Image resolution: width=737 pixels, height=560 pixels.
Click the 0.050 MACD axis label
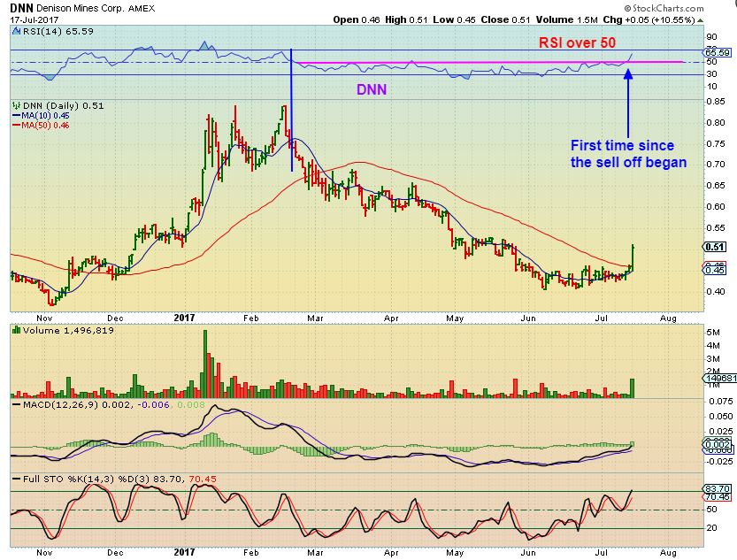(719, 417)
